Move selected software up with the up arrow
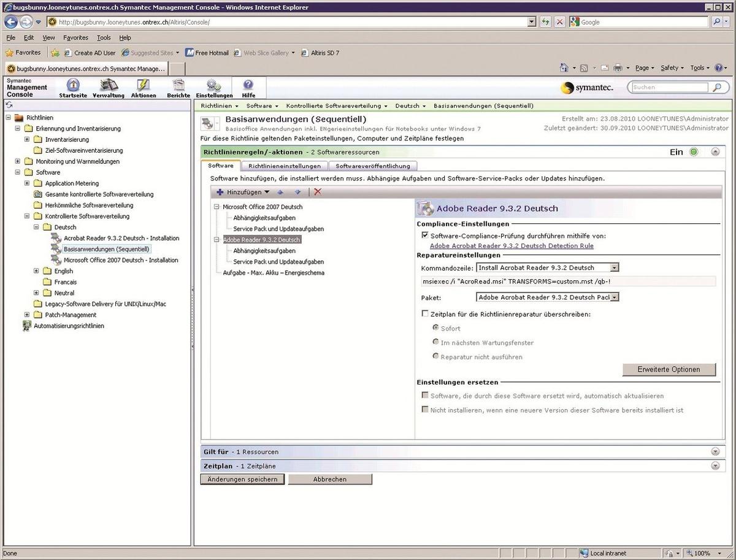This screenshot has width=736, height=560. (281, 192)
